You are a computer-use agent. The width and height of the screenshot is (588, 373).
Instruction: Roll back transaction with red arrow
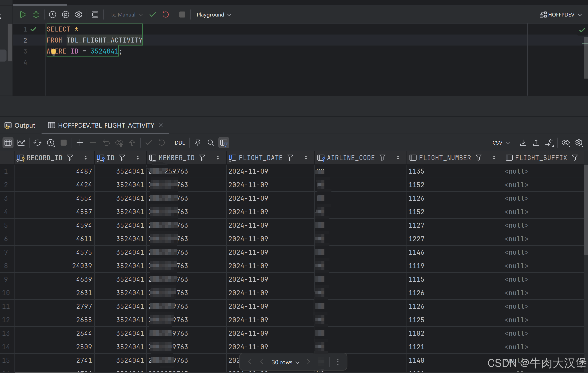[165, 15]
